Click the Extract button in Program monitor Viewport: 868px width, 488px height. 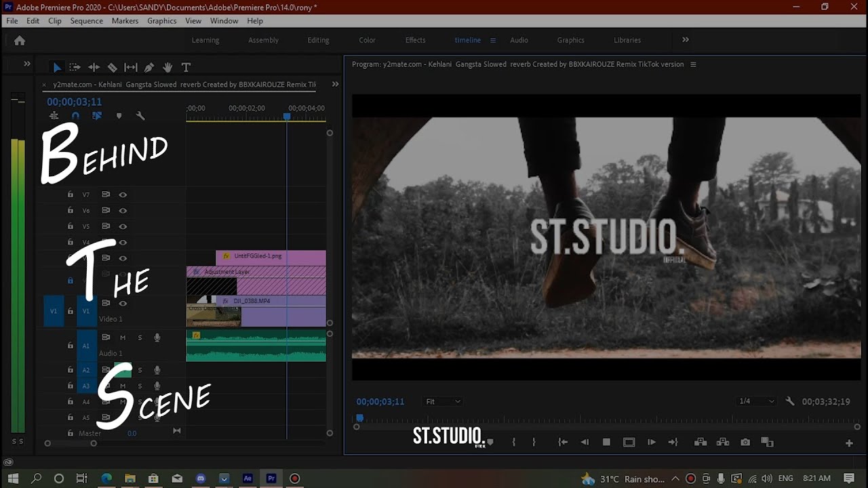(723, 442)
